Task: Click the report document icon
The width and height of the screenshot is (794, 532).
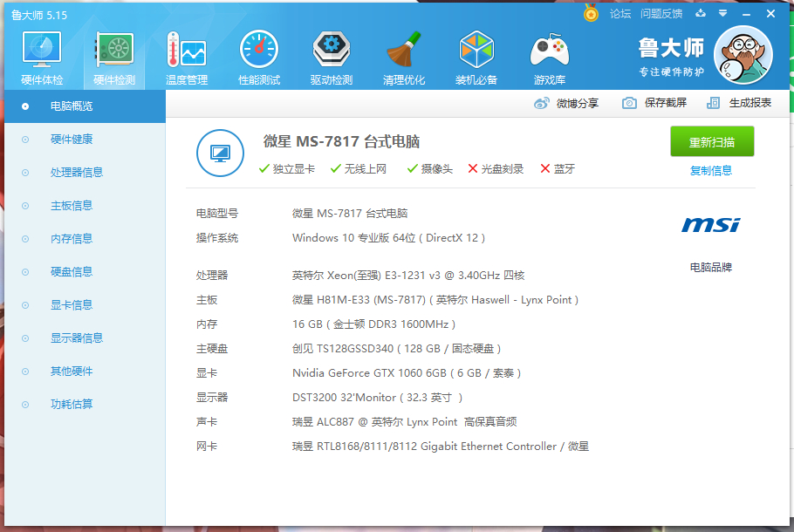Action: point(713,103)
